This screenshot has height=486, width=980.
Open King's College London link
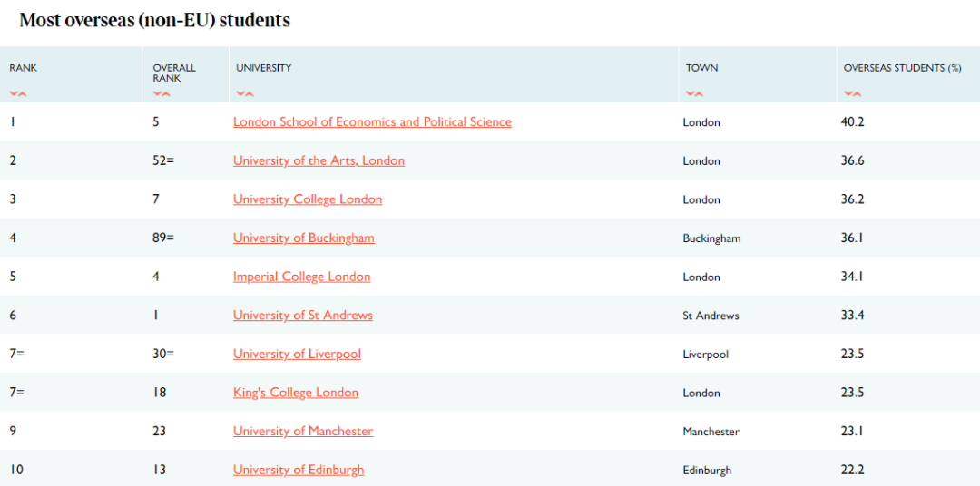295,393
